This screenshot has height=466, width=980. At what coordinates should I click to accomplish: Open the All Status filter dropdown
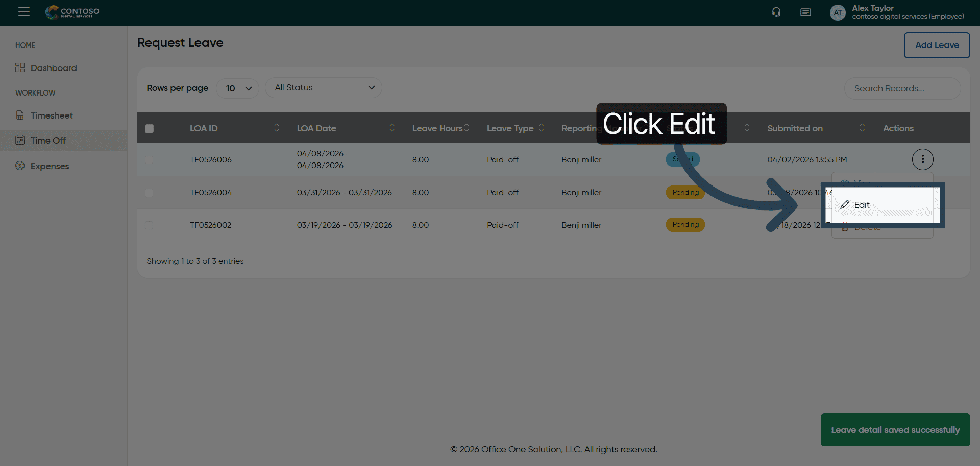point(324,88)
